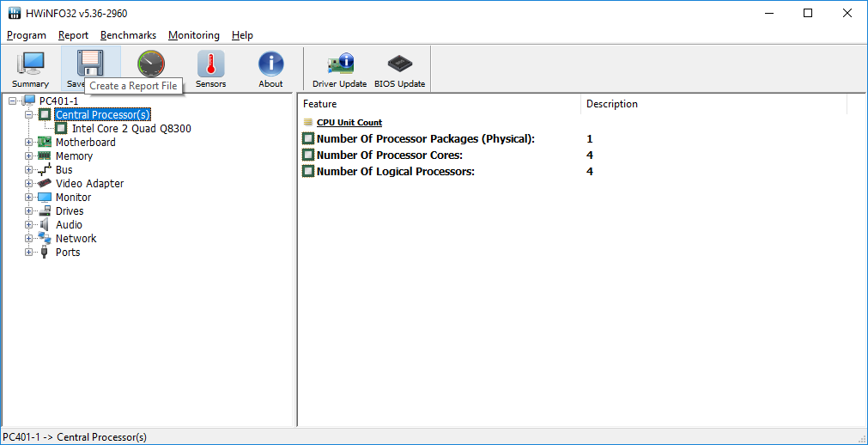868x445 pixels.
Task: Click the Monitor tree icon
Action: click(x=45, y=198)
